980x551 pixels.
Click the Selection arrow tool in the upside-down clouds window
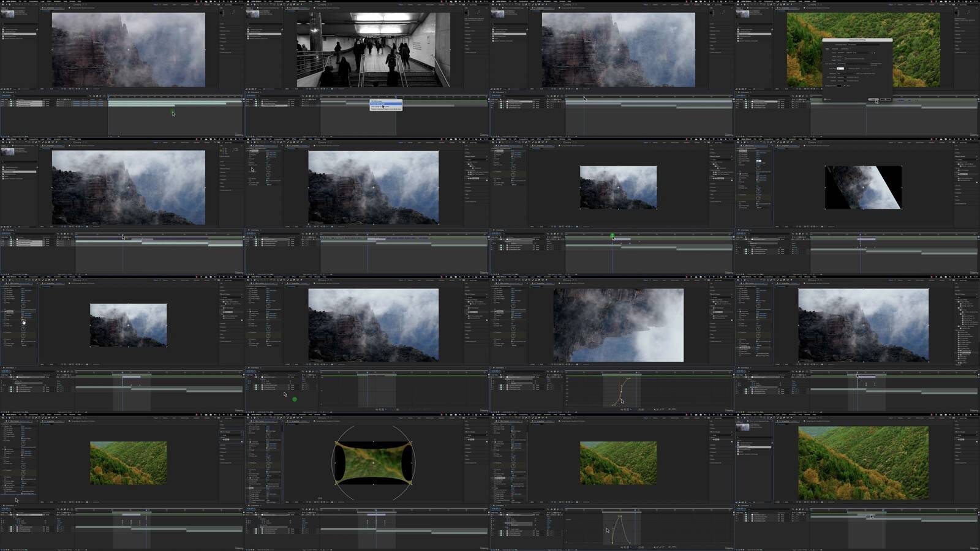496,280
